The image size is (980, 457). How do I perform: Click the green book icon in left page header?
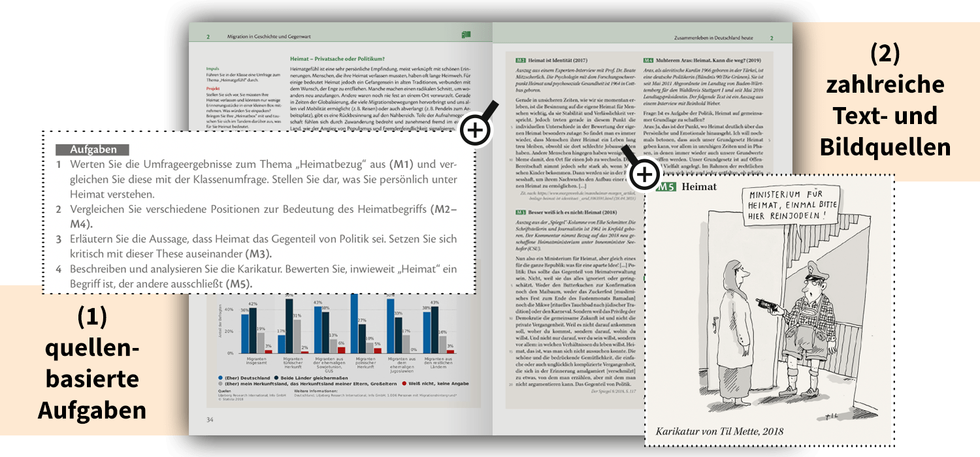pyautogui.click(x=466, y=35)
